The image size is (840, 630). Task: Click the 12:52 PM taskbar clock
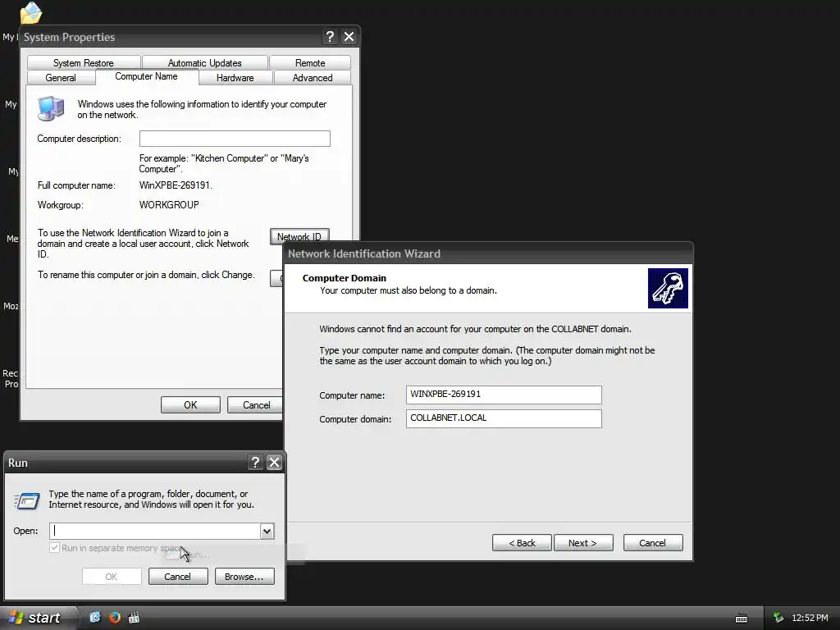[x=810, y=618]
